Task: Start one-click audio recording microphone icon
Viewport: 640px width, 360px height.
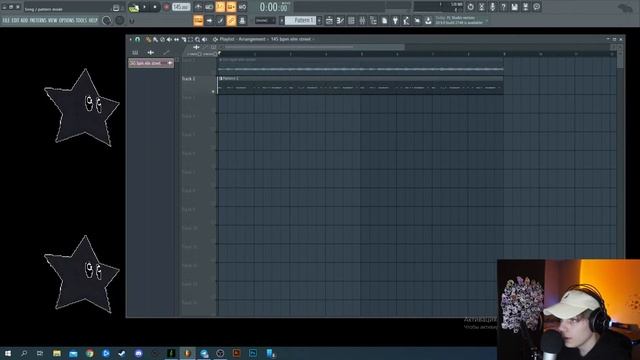Action: tap(493, 7)
